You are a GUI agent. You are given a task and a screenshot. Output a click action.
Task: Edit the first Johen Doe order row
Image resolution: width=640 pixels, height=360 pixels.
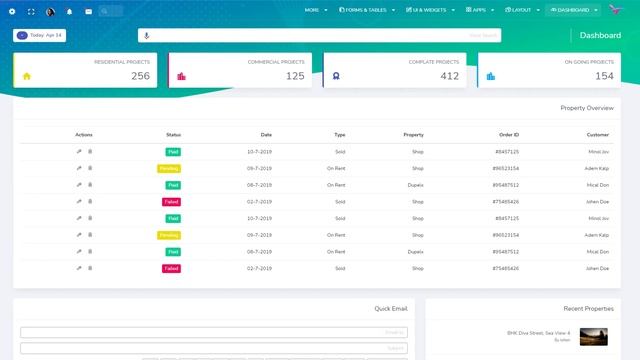[x=79, y=202]
